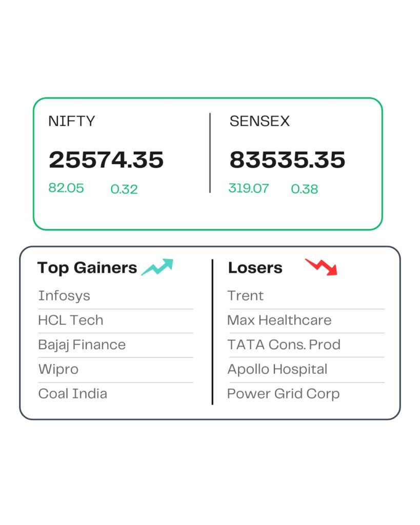Open Max Healthcare loser entry
Viewport: 420px width, 525px height.
tap(279, 320)
